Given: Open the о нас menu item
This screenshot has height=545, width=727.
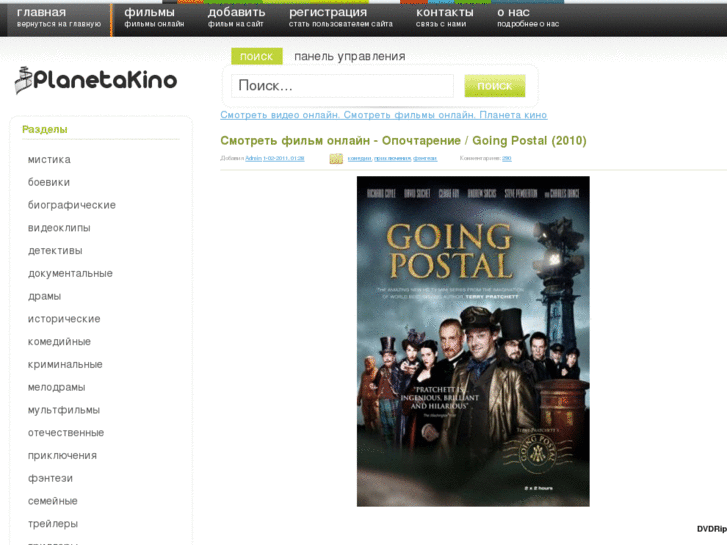Looking at the screenshot, I should click(x=528, y=18).
